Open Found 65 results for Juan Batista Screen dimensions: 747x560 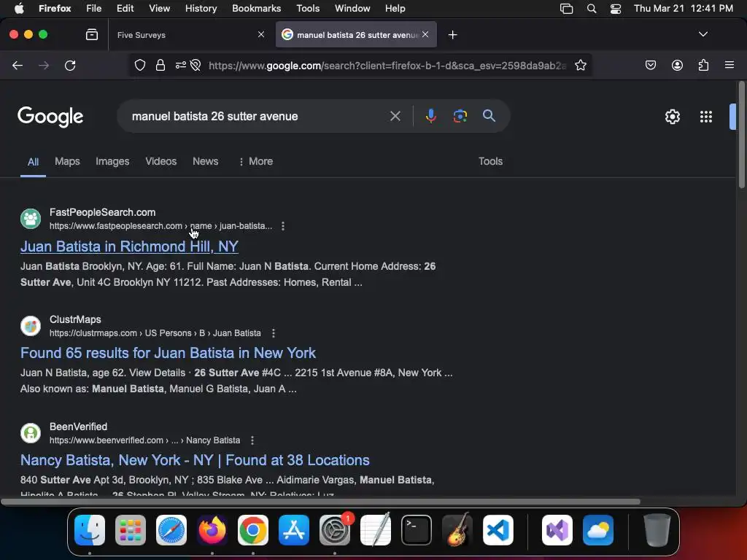(x=168, y=353)
